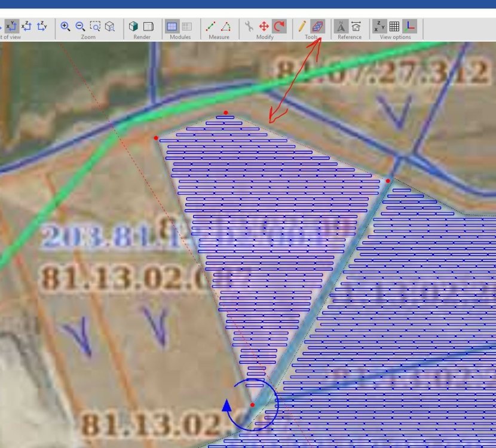Switch to the ZY point of view

pos(42,26)
